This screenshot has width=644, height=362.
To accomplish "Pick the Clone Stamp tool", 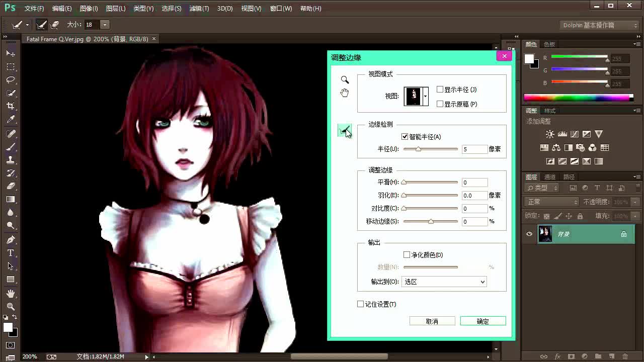I will tap(10, 160).
